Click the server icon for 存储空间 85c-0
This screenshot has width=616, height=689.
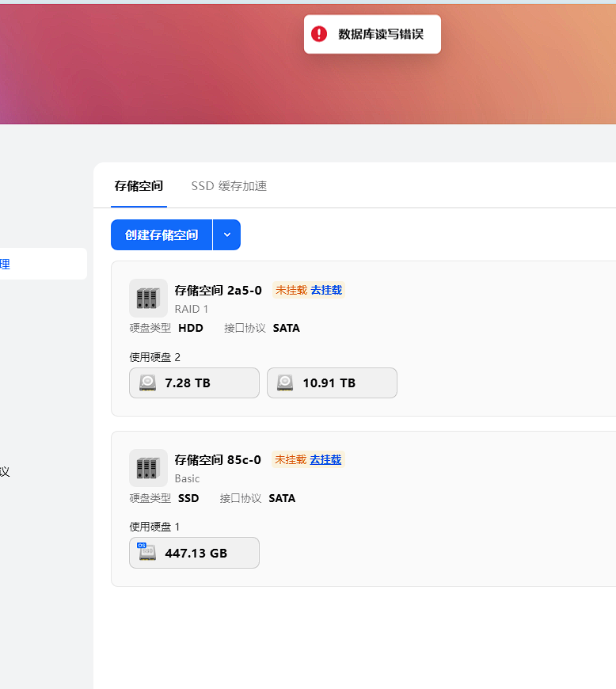pyautogui.click(x=148, y=468)
